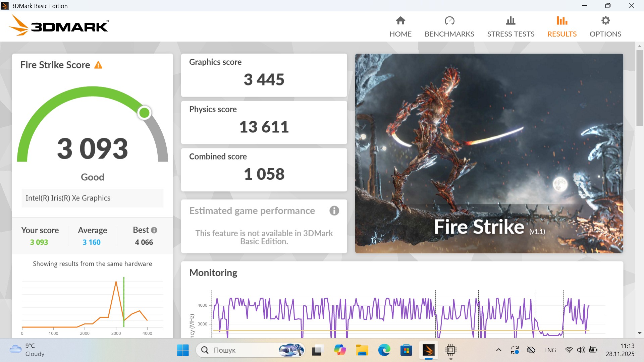Click Fire Strike Score warning triangle
Screen dimensions: 644x362
98,65
